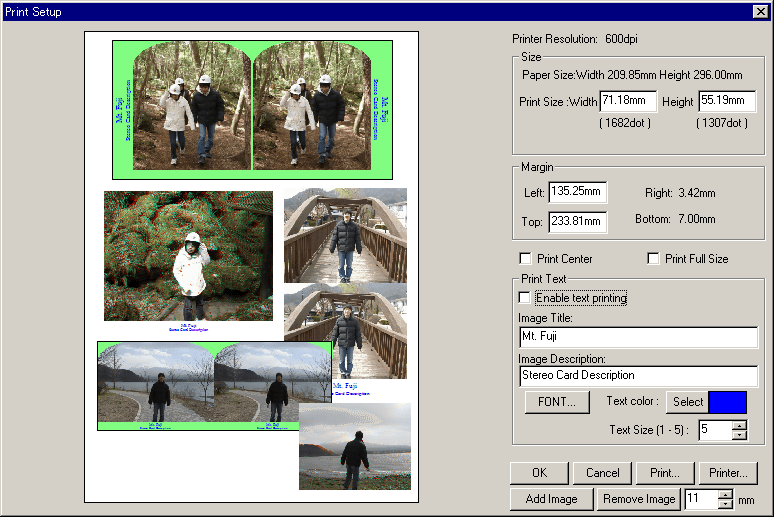Increase the mm spinner value

click(725, 494)
